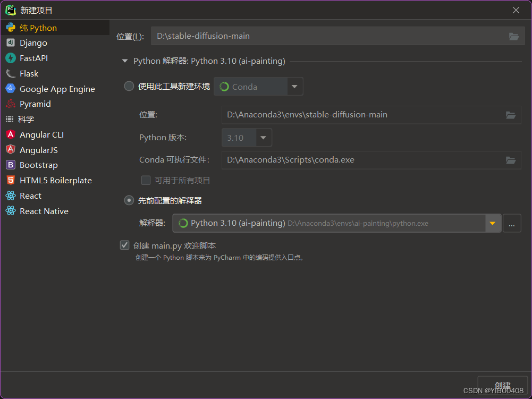Image resolution: width=532 pixels, height=399 pixels.
Task: Browse folder for Conda executable path
Action: point(511,160)
